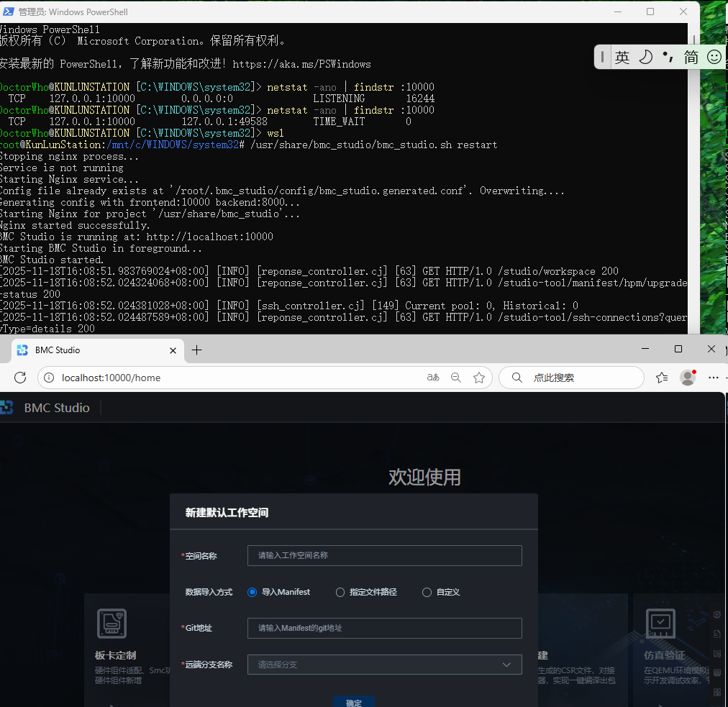Select the 指定文件路径 radio option

click(340, 593)
